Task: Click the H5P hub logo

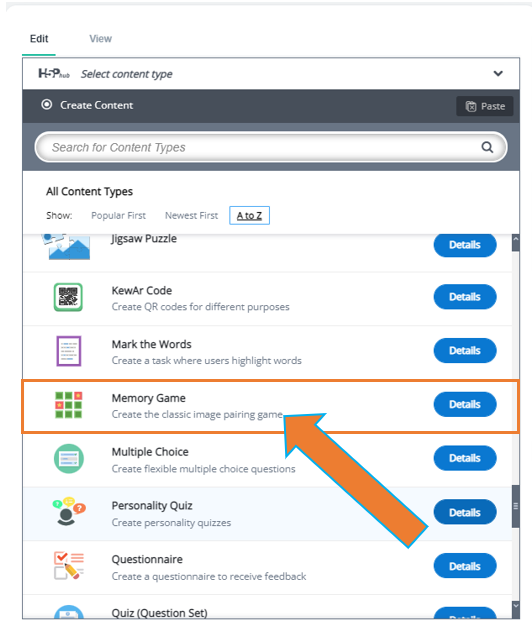Action: [54, 74]
